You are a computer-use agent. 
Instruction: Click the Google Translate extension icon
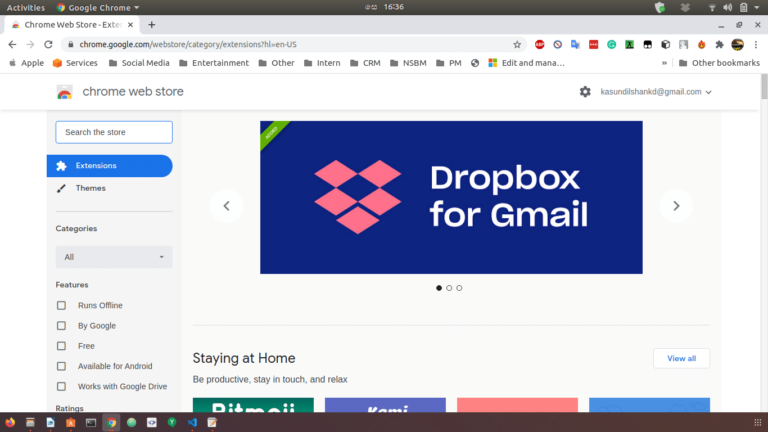[576, 45]
